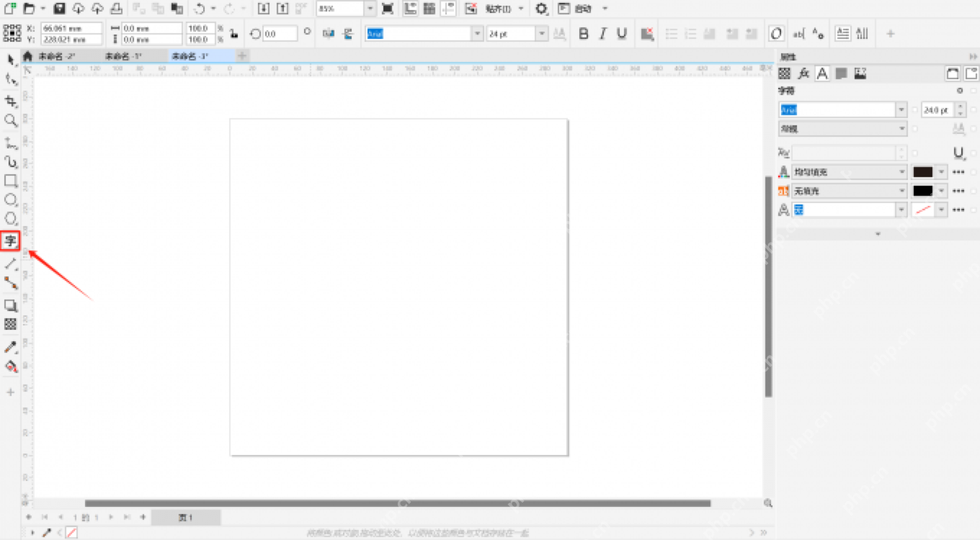Open the 贴齐 snap-to dropdown
The image size is (980, 540).
pyautogui.click(x=520, y=9)
